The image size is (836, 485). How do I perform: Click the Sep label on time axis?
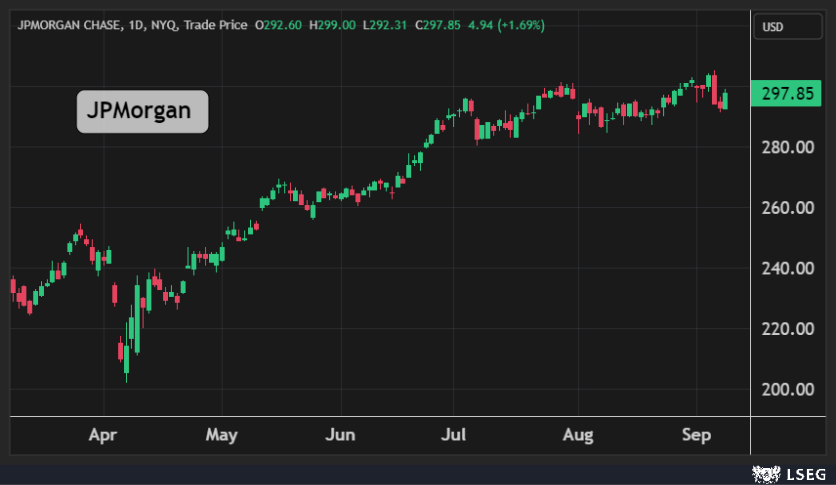(696, 435)
